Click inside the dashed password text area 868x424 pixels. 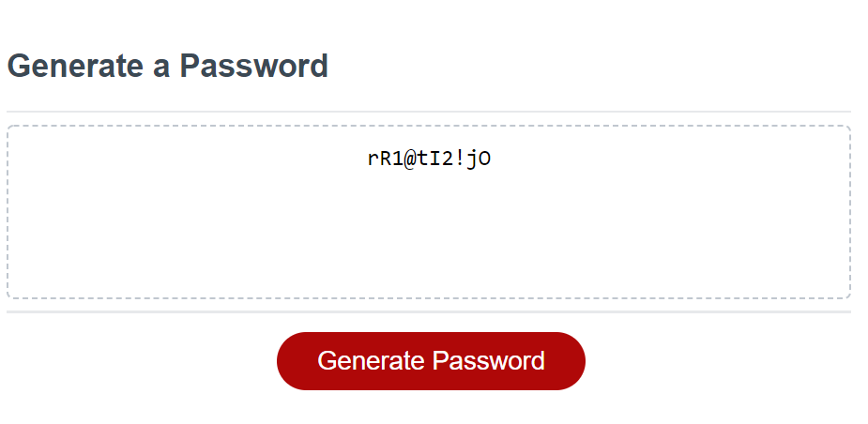429,212
